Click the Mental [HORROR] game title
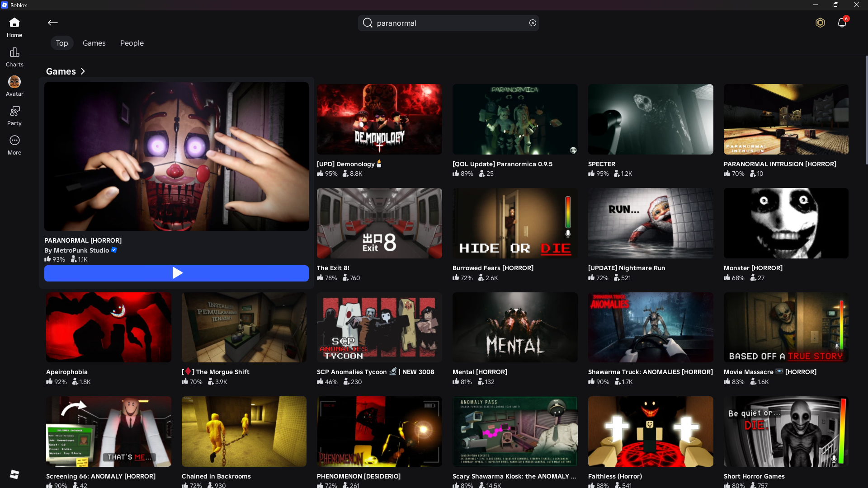The width and height of the screenshot is (868, 488). click(x=480, y=372)
